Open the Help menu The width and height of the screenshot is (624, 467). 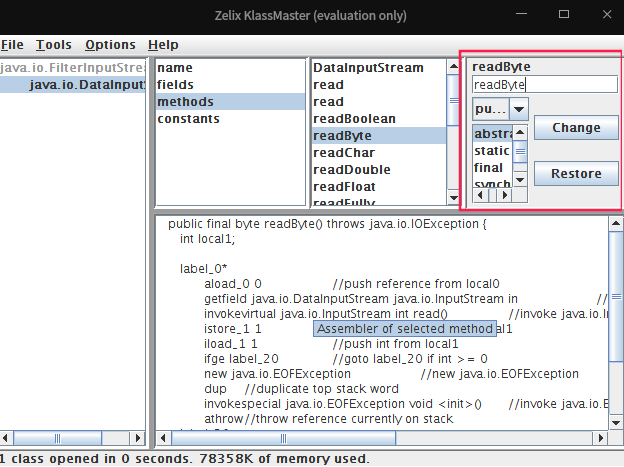coord(163,45)
